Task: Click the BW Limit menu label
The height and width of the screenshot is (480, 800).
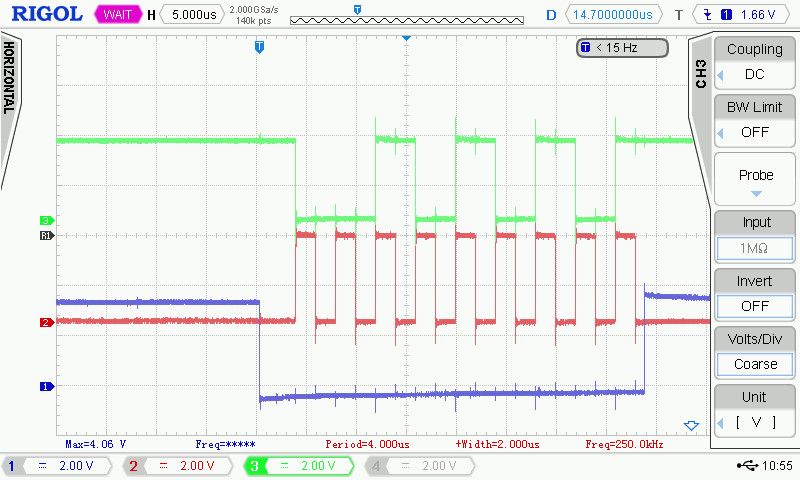Action: [755, 107]
